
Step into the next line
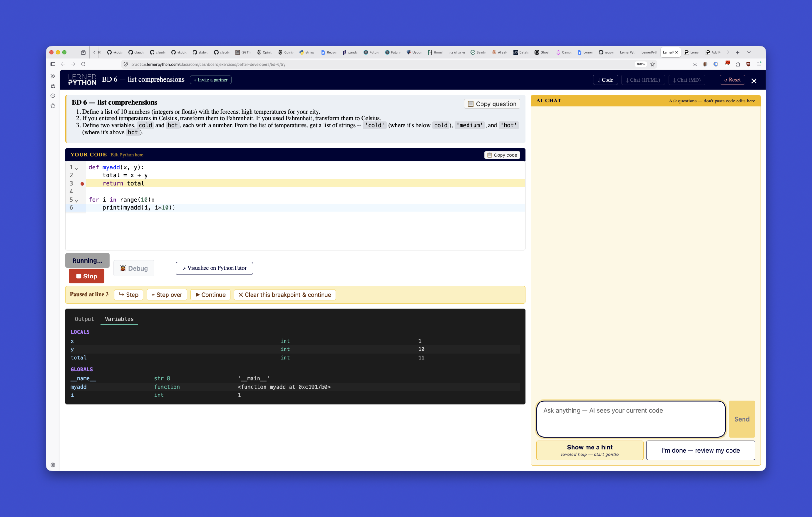pyautogui.click(x=128, y=295)
